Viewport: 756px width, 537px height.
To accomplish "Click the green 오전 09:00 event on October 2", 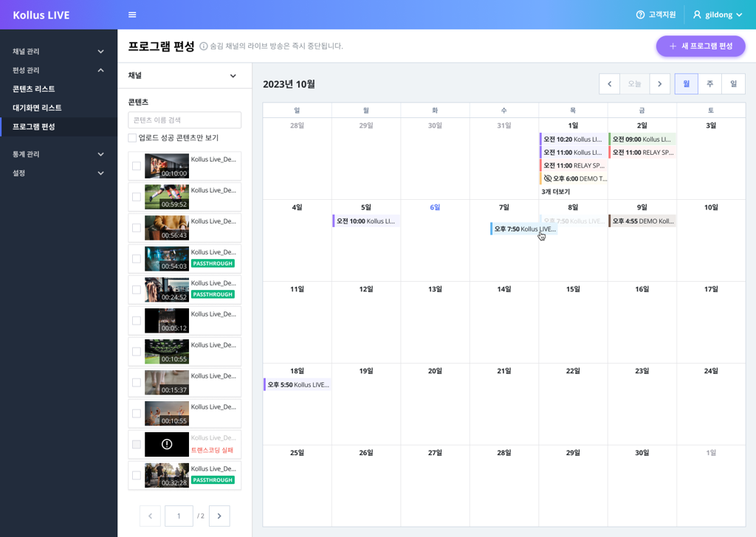I will [x=642, y=139].
